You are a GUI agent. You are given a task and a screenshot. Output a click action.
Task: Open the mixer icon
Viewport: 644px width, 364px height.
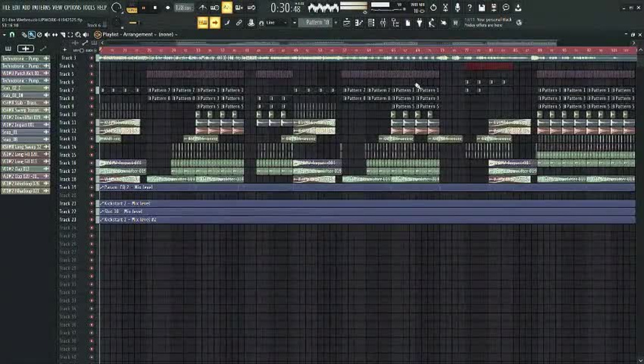[x=383, y=23]
